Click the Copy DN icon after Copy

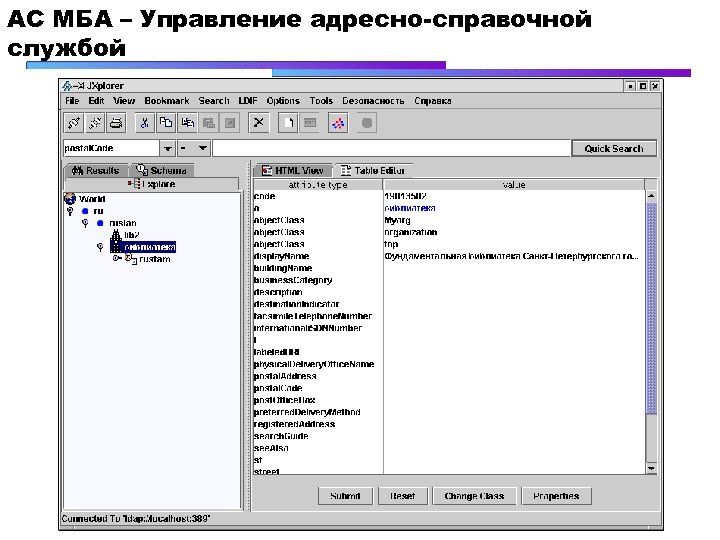pyautogui.click(x=187, y=123)
